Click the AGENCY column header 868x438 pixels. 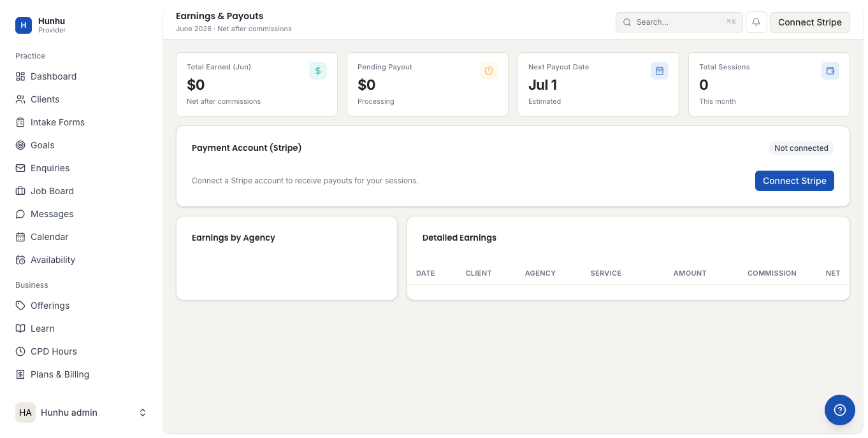point(540,273)
